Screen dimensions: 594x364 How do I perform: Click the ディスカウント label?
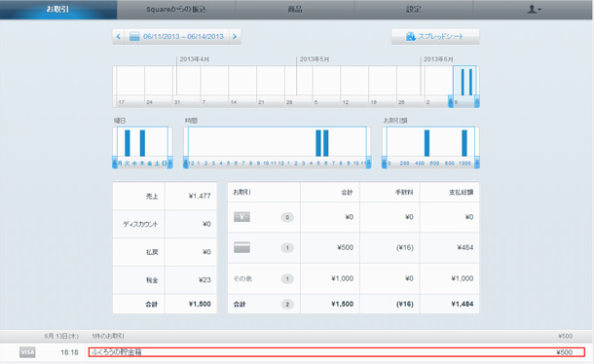[140, 224]
